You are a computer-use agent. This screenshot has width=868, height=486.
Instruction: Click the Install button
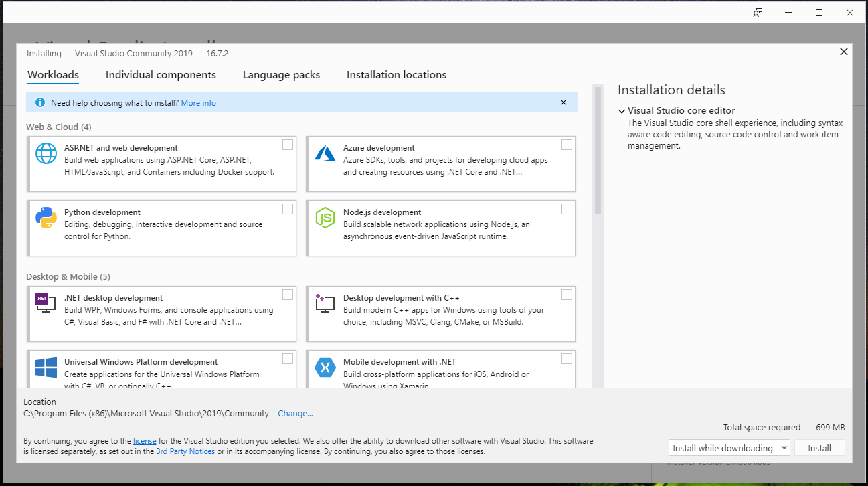click(819, 448)
